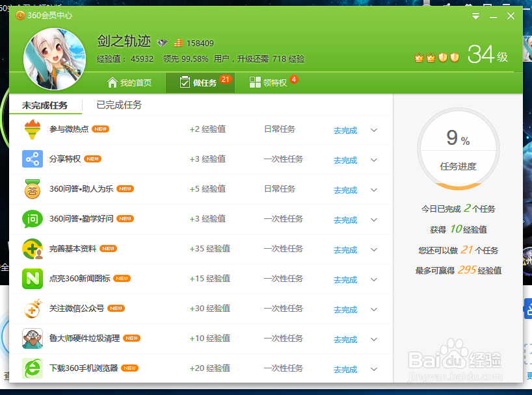Click the NEW badge beside 参与微热点
This screenshot has width=532, height=395.
point(100,129)
